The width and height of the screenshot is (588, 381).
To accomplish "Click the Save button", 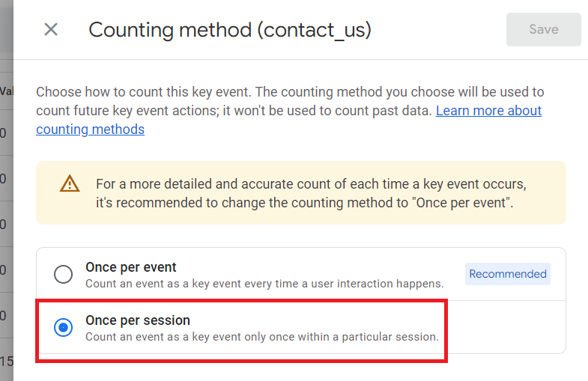I will point(543,29).
